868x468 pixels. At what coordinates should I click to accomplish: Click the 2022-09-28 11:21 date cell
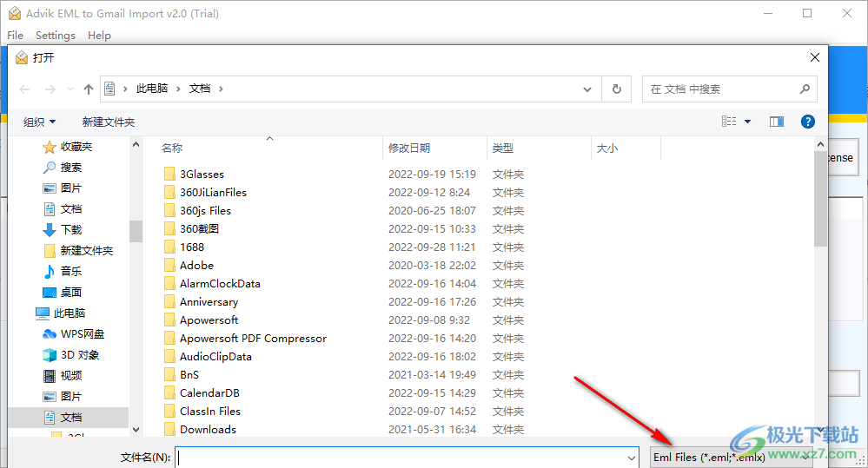[432, 247]
